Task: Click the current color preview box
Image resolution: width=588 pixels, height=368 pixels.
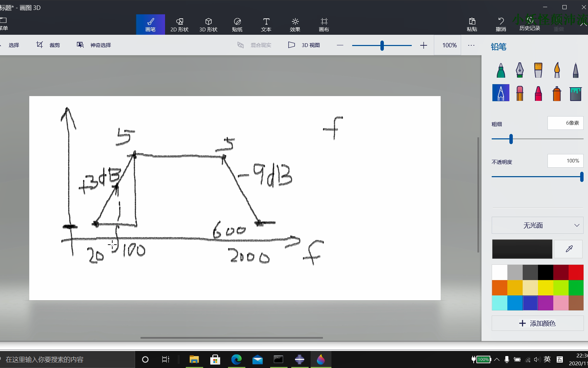Action: (522, 249)
